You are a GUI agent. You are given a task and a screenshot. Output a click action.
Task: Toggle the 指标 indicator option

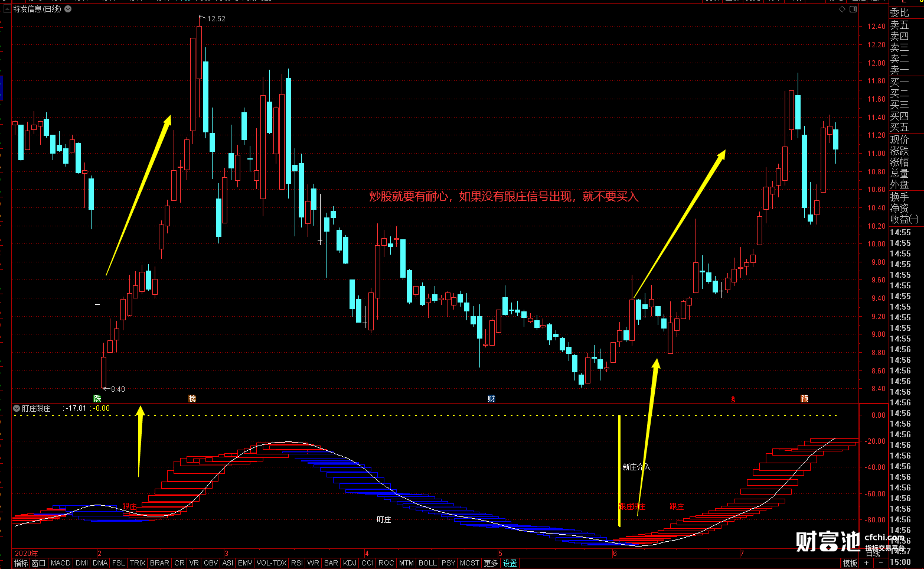pyautogui.click(x=21, y=563)
